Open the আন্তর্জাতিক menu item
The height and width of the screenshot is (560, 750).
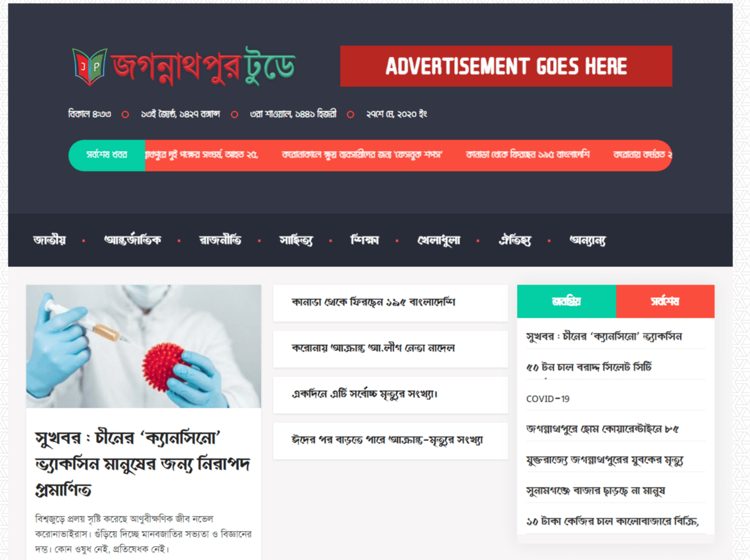(x=132, y=240)
